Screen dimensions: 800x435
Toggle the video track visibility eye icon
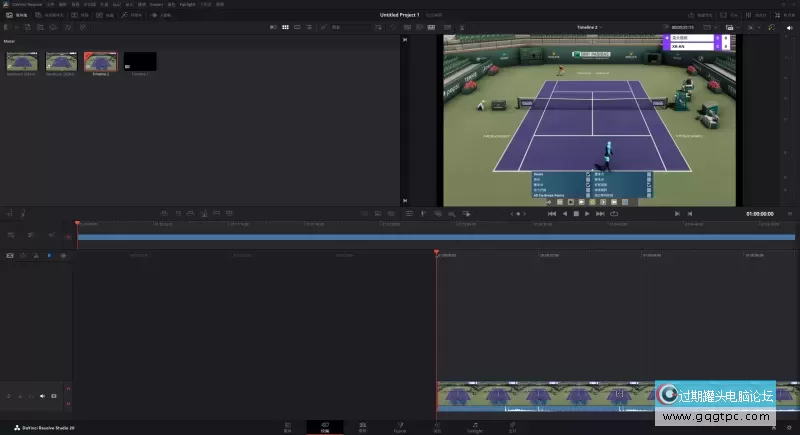[62, 256]
